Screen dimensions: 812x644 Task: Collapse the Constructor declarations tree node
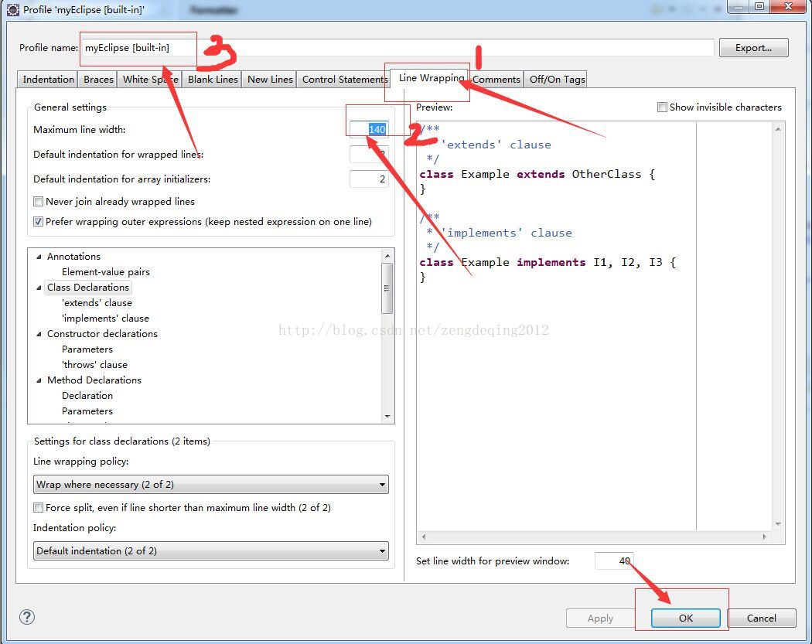click(39, 335)
